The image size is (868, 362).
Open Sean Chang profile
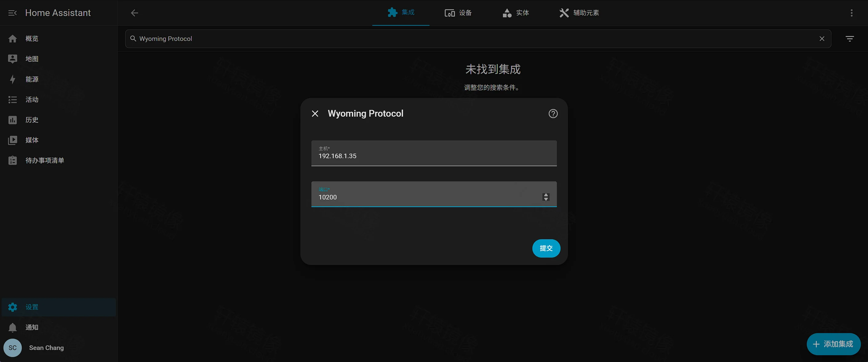[x=46, y=348]
